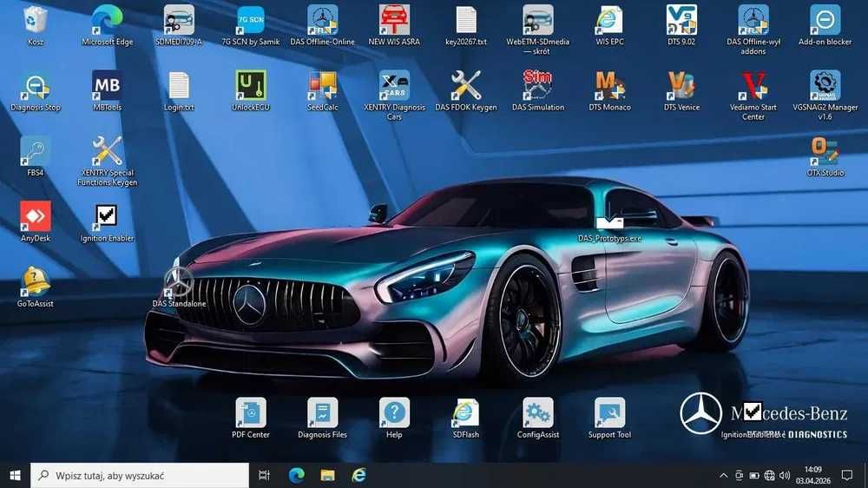Launch DAS Simulation shortcut

point(537,86)
